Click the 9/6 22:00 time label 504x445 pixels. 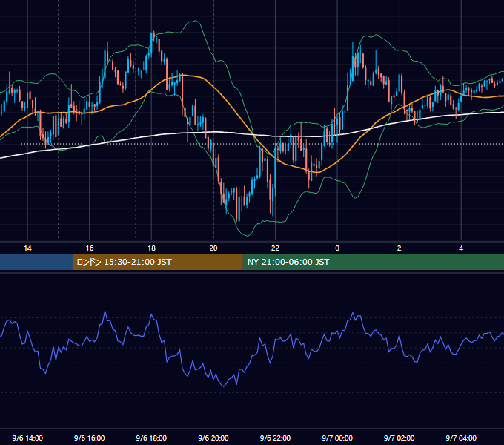(x=275, y=438)
